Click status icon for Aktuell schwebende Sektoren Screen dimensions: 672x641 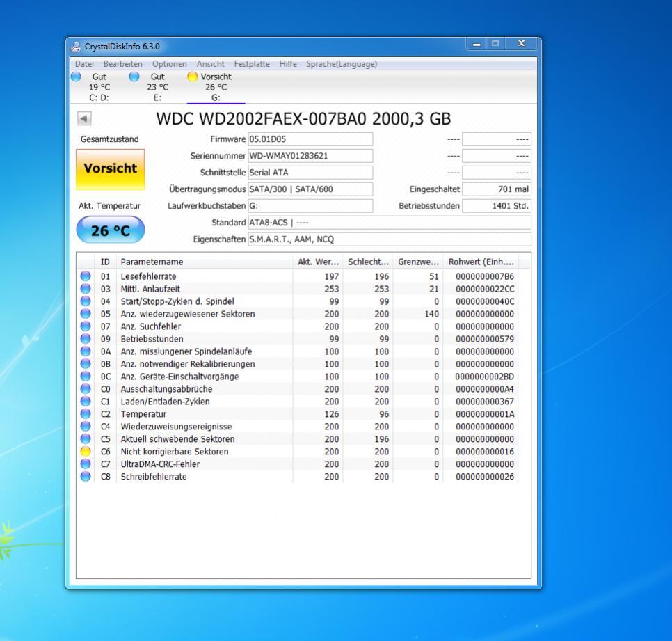86,438
